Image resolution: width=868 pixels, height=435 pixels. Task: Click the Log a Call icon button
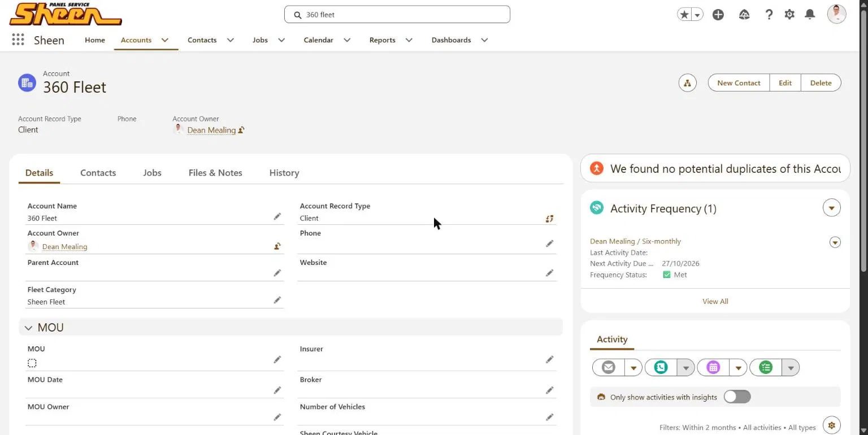pyautogui.click(x=661, y=368)
